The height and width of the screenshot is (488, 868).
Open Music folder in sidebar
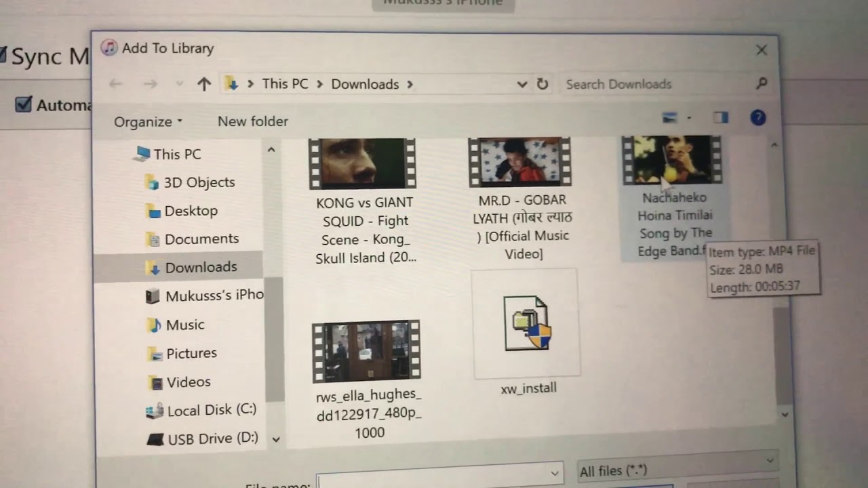185,325
